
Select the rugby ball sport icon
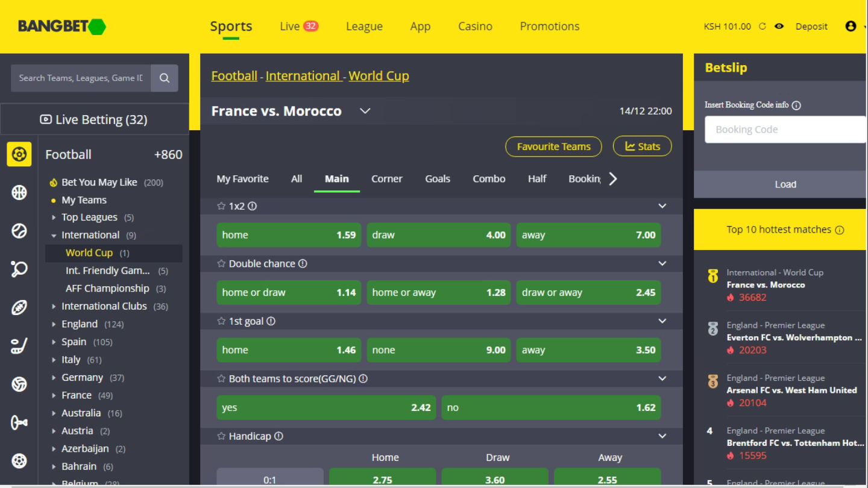(x=19, y=307)
